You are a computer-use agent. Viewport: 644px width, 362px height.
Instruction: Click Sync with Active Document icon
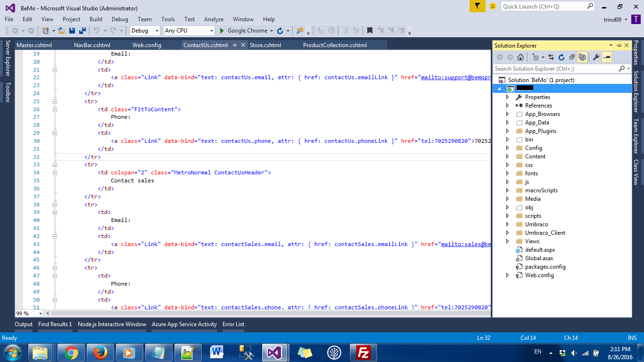pyautogui.click(x=551, y=57)
